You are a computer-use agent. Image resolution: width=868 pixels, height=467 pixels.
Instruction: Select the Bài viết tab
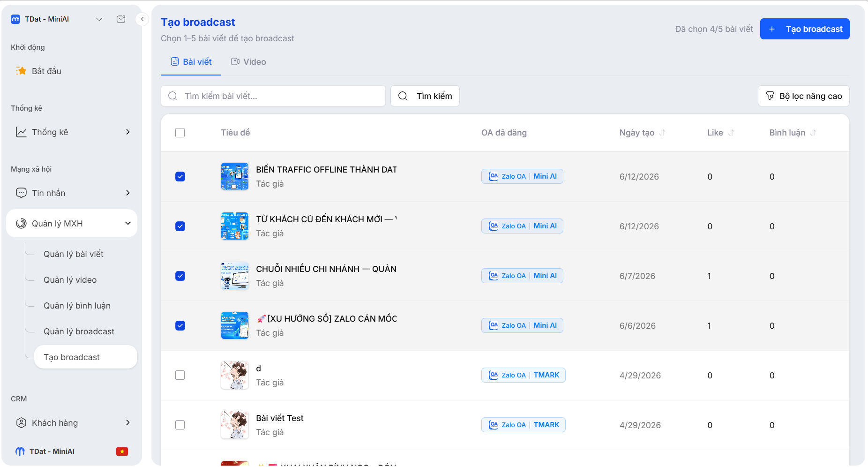coord(191,62)
